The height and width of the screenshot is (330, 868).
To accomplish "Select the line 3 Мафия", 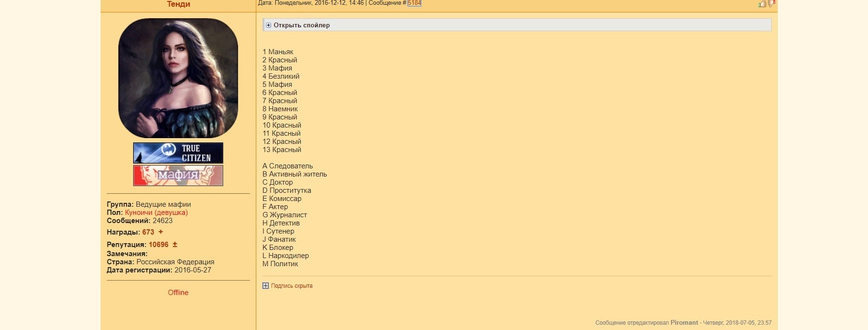I will click(x=277, y=68).
